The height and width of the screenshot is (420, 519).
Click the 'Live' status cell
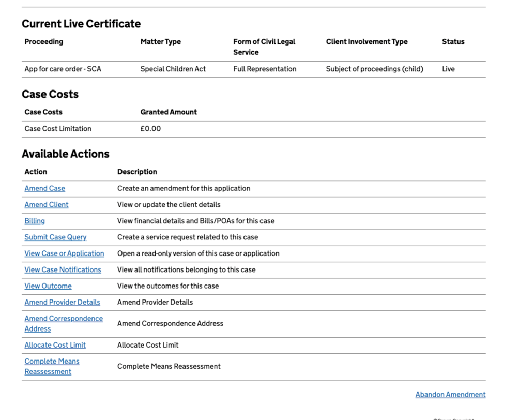click(x=448, y=69)
